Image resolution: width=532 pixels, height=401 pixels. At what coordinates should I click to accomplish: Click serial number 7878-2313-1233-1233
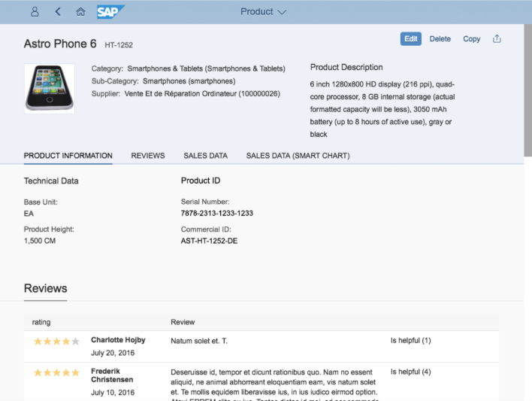click(x=217, y=213)
